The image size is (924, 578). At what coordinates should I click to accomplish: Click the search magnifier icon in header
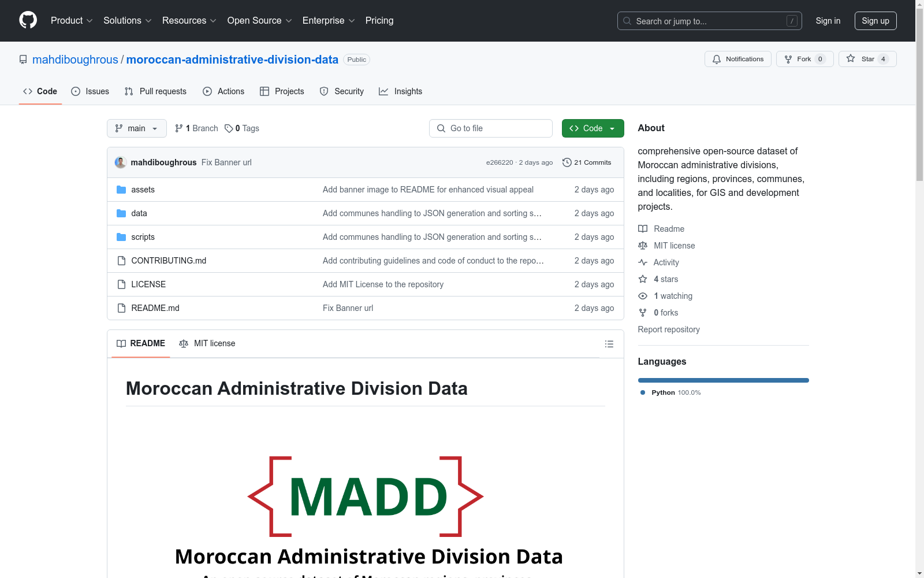pyautogui.click(x=627, y=21)
